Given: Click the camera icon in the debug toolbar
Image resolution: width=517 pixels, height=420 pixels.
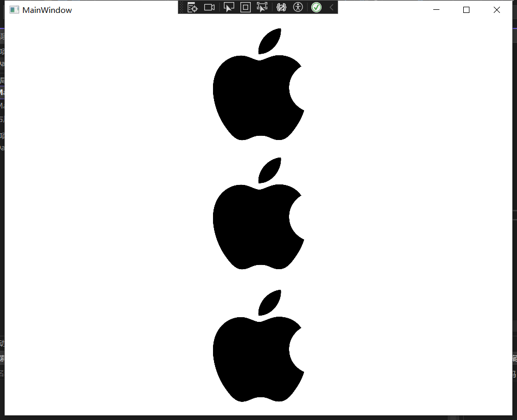Looking at the screenshot, I should point(209,7).
